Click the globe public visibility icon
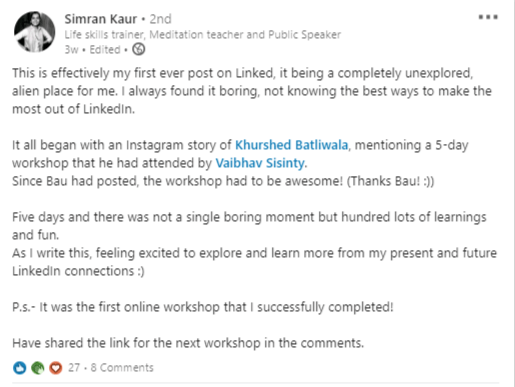This screenshot has width=515, height=387. coord(139,49)
